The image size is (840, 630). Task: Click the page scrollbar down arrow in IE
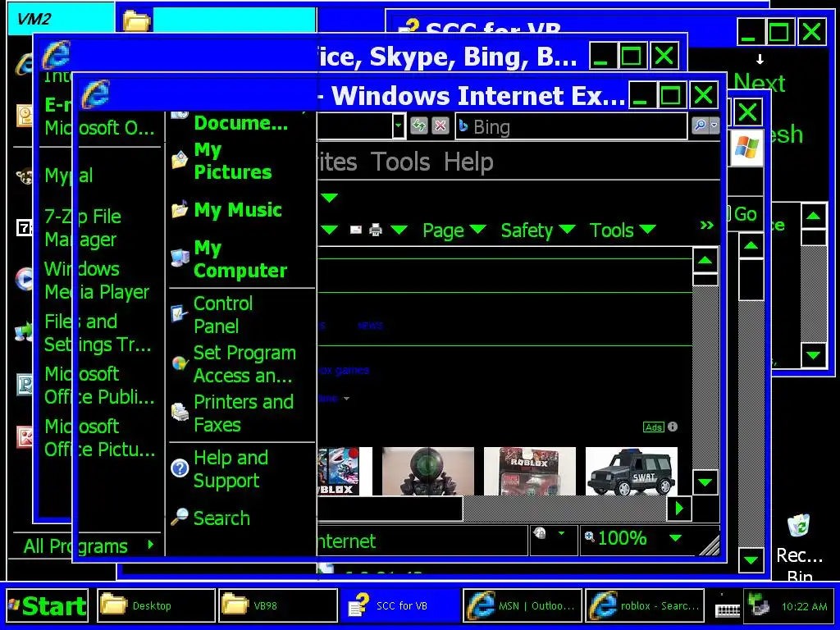click(705, 482)
